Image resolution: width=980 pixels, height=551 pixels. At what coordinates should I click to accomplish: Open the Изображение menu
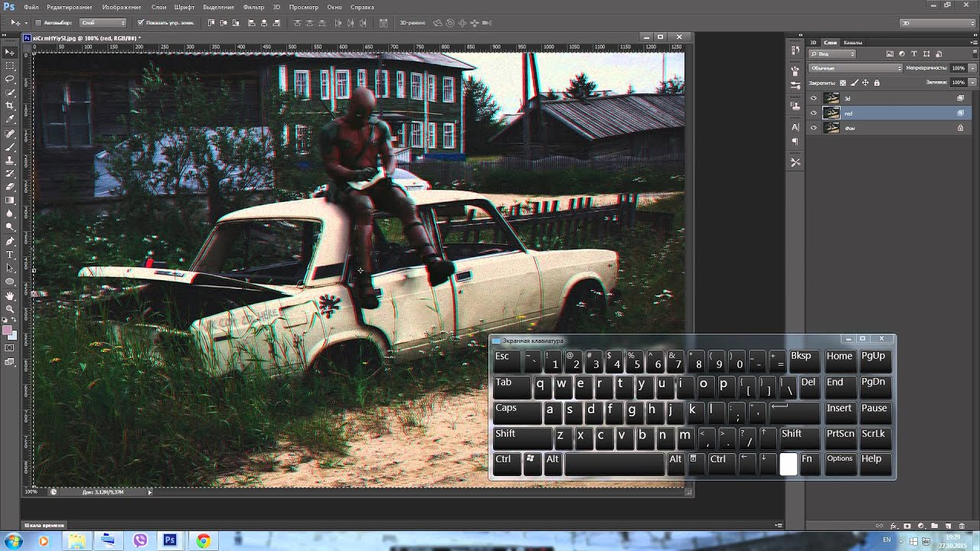coord(122,7)
